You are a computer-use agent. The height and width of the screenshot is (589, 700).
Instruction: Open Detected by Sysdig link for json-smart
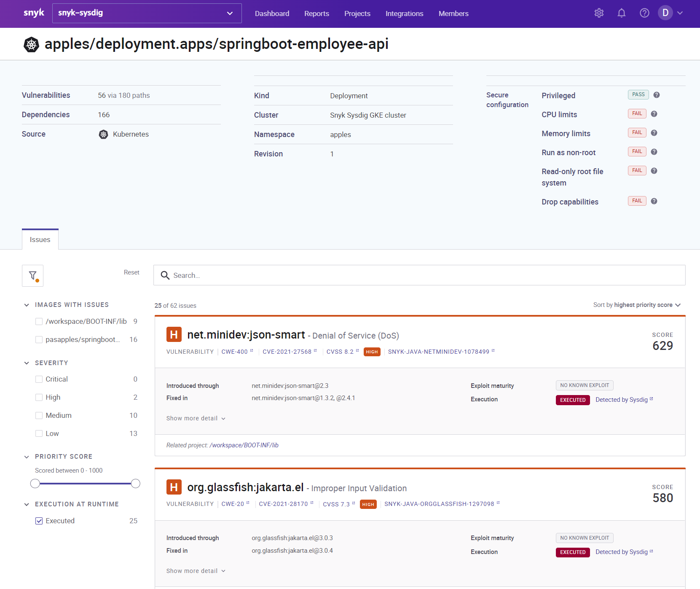click(x=624, y=400)
